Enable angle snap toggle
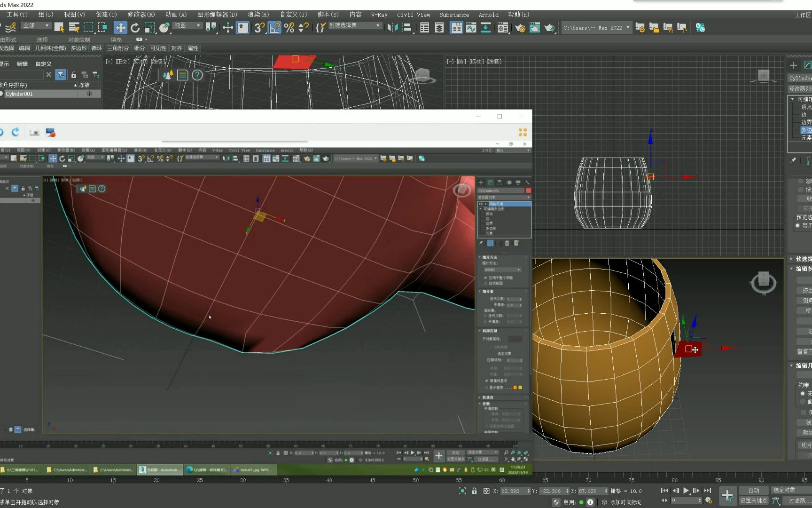Image resolution: width=812 pixels, height=508 pixels. point(274,27)
